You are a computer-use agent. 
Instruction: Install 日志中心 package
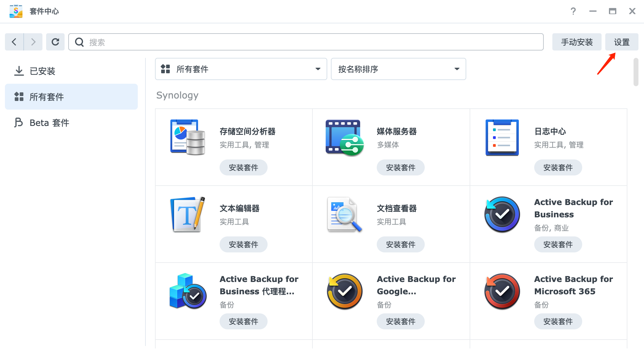click(558, 167)
